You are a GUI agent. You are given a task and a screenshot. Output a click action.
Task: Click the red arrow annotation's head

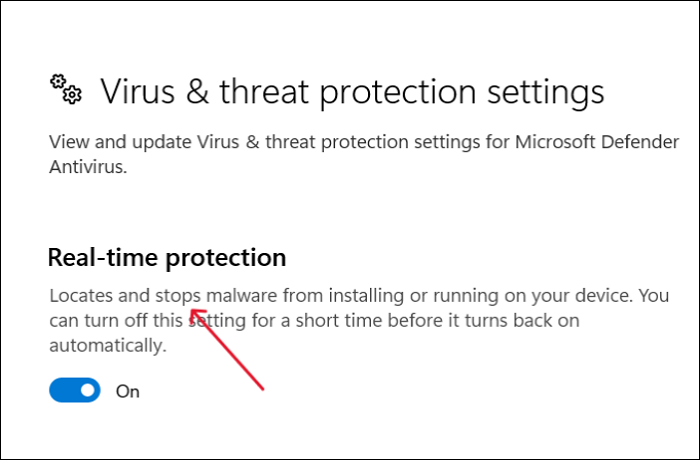pyautogui.click(x=193, y=313)
